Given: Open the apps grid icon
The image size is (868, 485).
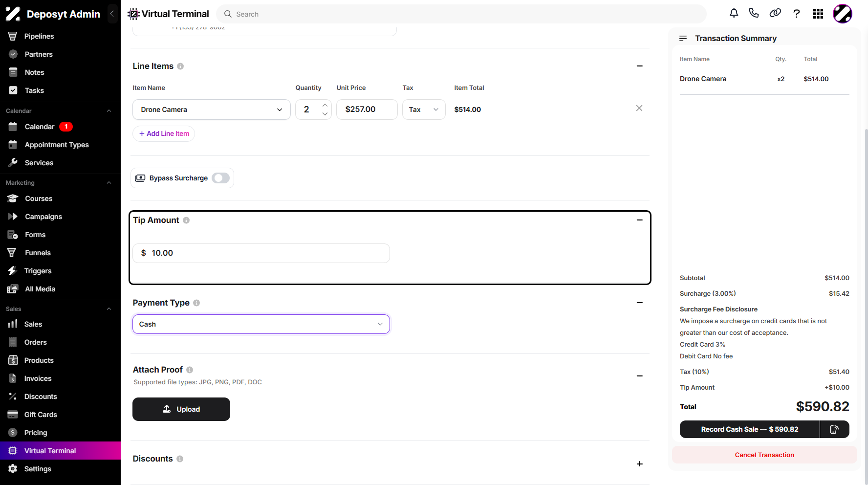Looking at the screenshot, I should coord(818,14).
